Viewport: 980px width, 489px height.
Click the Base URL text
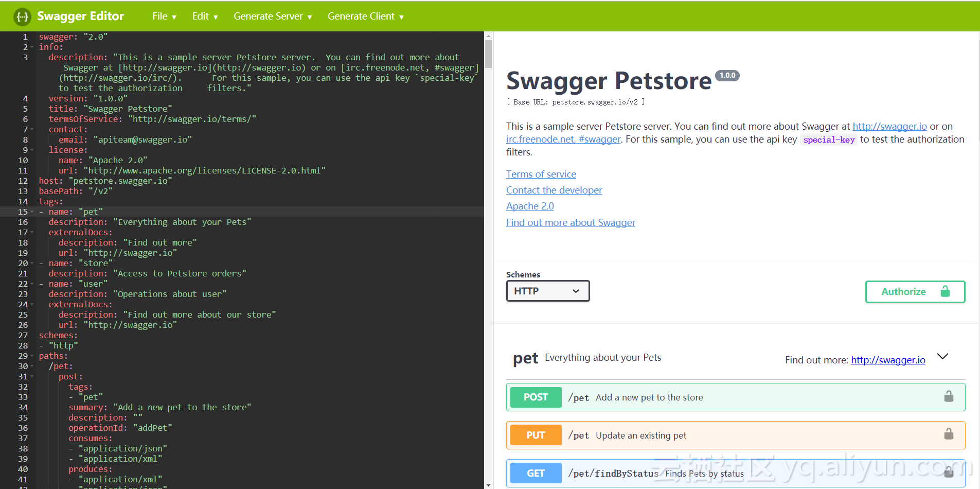(576, 102)
